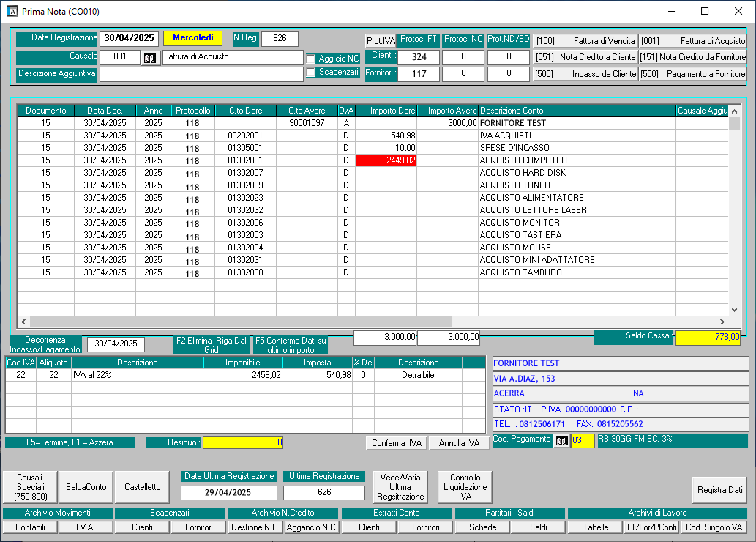
Task: Open the Cod. Pagamento lookup book icon
Action: [561, 441]
